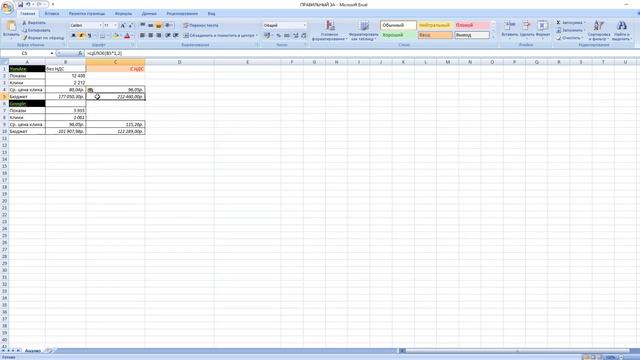640x360 pixels.
Task: Toggle italic formatting
Action: [81, 36]
